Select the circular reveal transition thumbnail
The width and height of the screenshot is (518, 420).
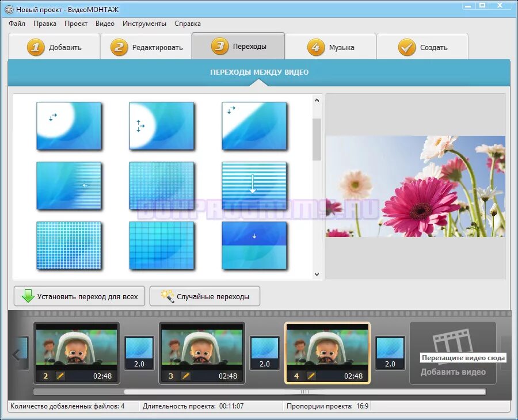pos(68,126)
